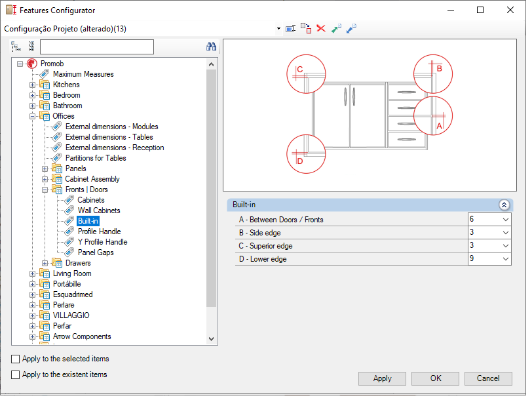This screenshot has width=532, height=402.
Task: Open the A - Between Doors / Fronts dropdown
Action: (x=506, y=220)
